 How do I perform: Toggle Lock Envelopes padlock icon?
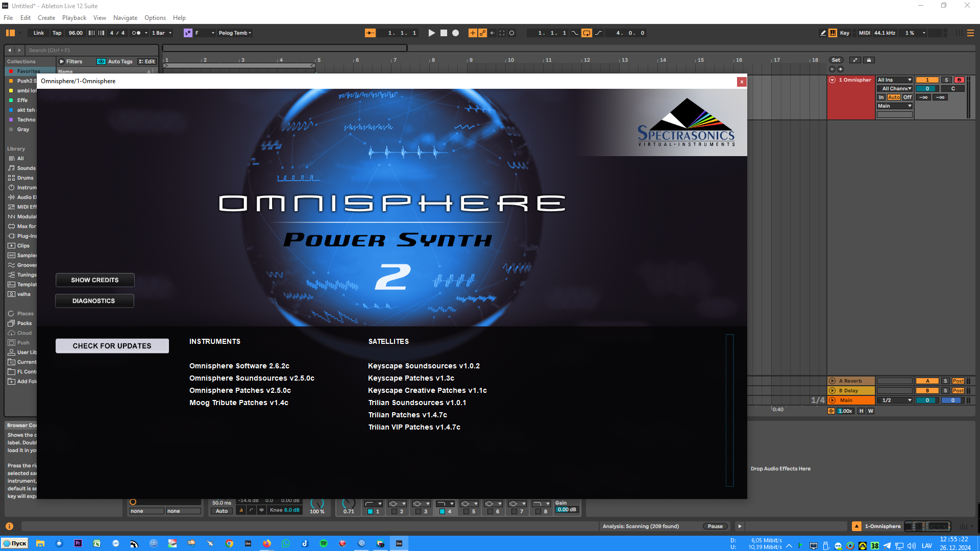(869, 60)
